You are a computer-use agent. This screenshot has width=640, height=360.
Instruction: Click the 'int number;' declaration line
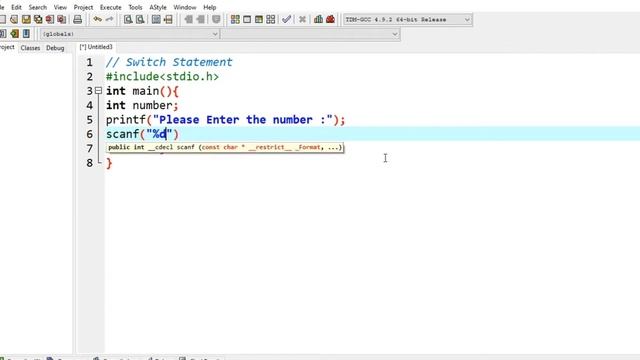pyautogui.click(x=142, y=105)
